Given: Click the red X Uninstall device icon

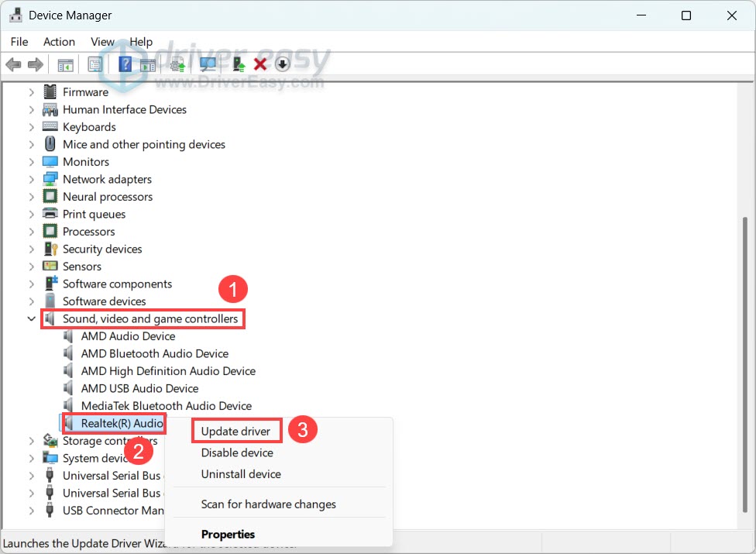Looking at the screenshot, I should point(260,64).
